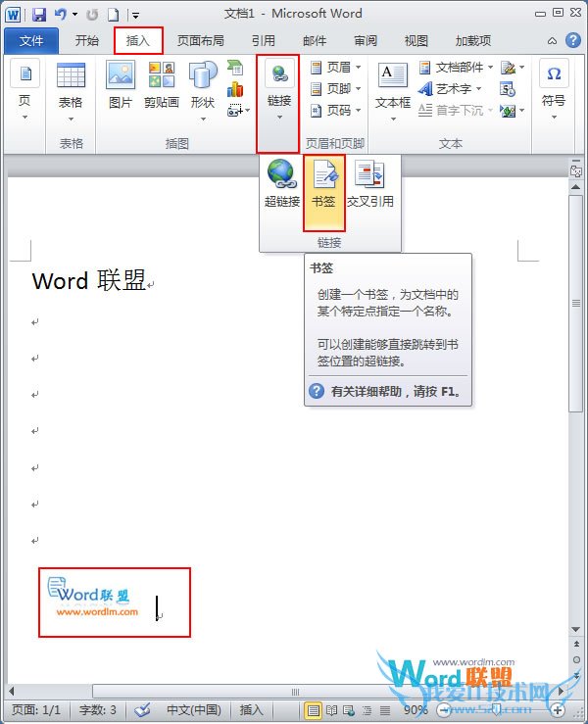The height and width of the screenshot is (724, 588).
Task: Click the Signature Line icon in text group
Action: tap(508, 68)
